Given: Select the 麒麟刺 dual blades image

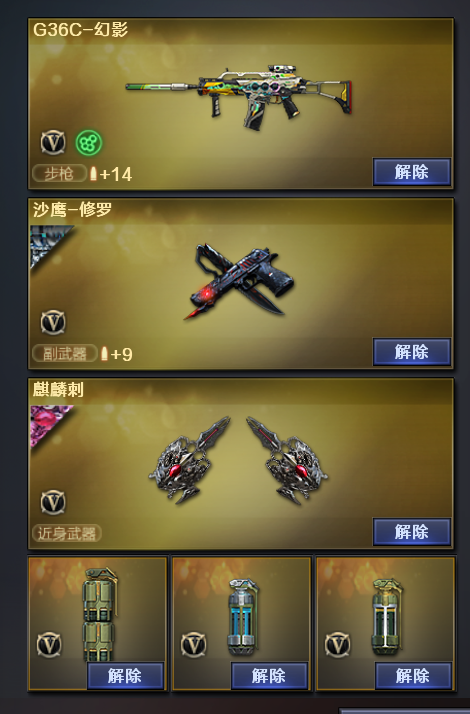Looking at the screenshot, I should pos(238,460).
